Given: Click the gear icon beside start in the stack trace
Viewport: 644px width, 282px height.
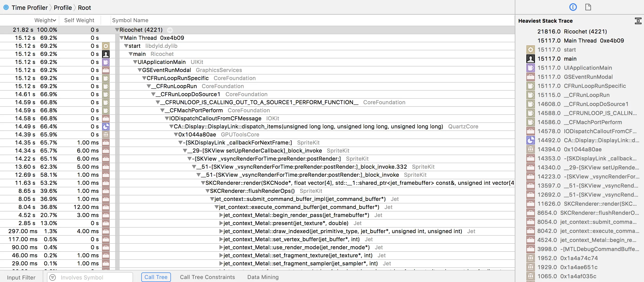Looking at the screenshot, I should [530, 50].
